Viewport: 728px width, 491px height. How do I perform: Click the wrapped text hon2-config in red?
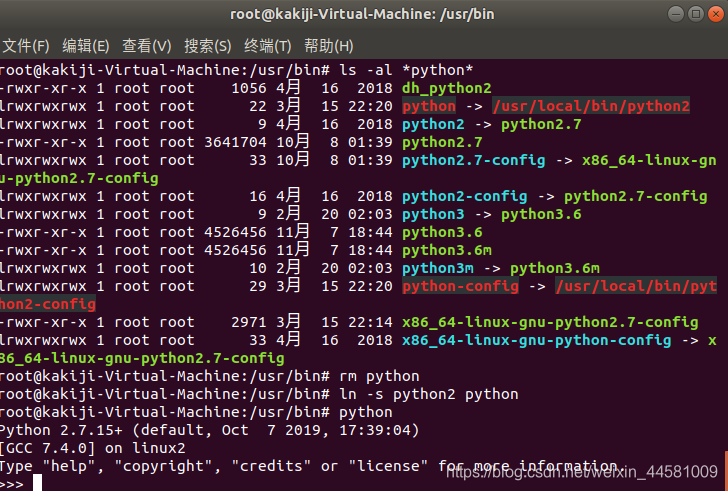[48, 304]
